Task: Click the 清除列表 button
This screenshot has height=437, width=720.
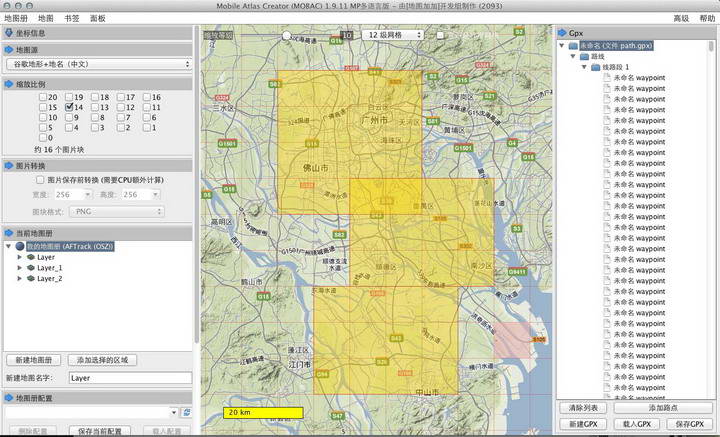Action: coord(583,408)
